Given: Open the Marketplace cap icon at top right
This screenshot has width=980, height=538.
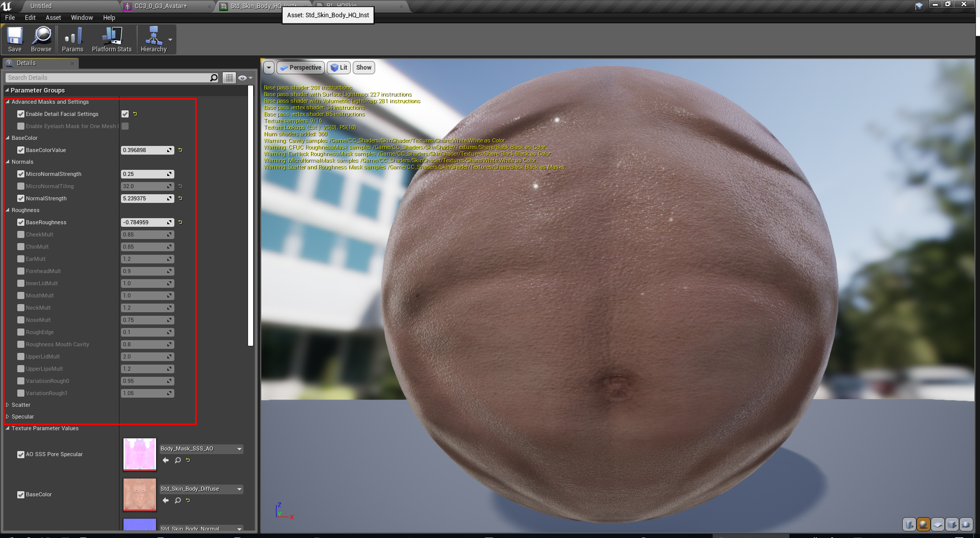Looking at the screenshot, I should pos(919,6).
